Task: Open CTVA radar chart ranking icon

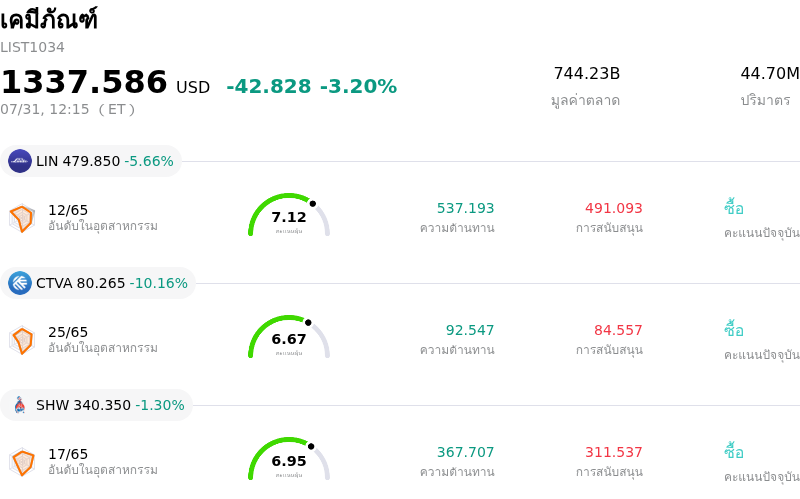Action: (22, 340)
